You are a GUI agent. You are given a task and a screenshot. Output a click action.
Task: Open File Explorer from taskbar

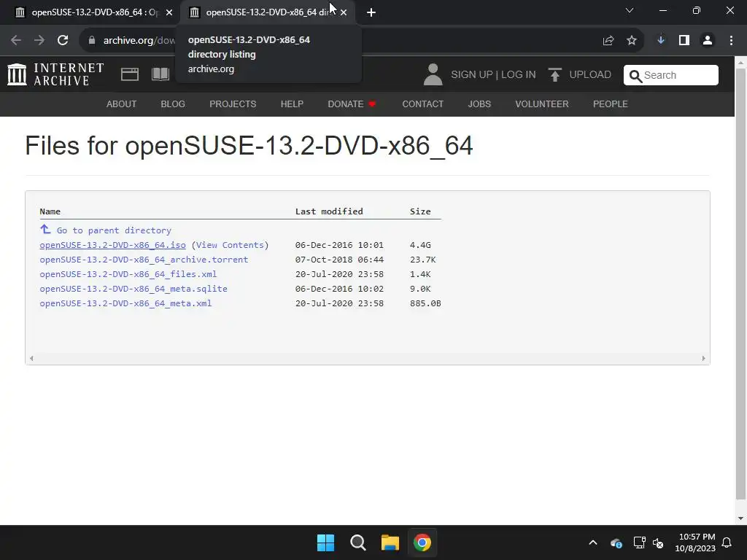[x=390, y=542]
